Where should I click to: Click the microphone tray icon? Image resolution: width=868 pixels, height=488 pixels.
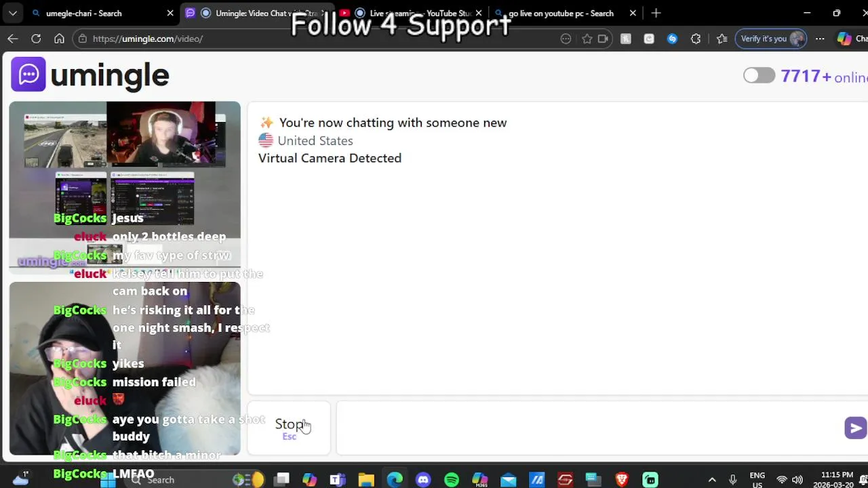[732, 480]
